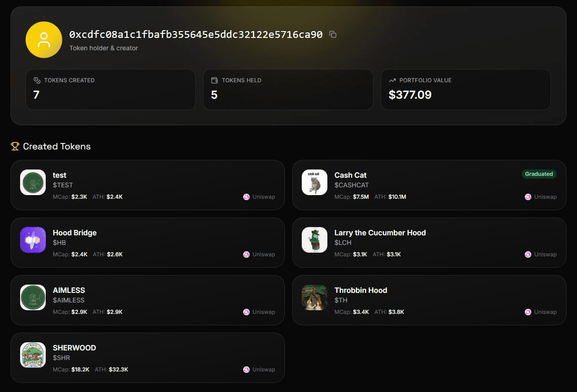
Task: Click the trophy icon beside Created Tokens
Action: pyautogui.click(x=15, y=146)
